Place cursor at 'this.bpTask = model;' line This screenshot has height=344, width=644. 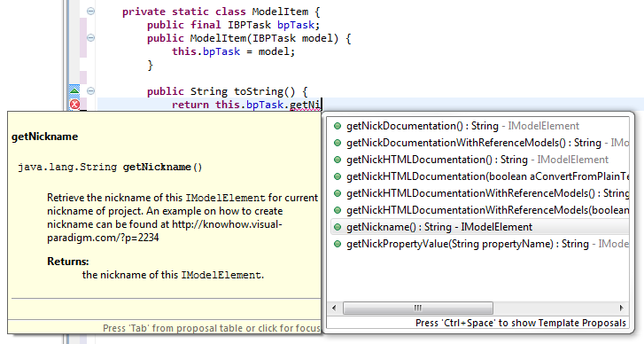(233, 51)
